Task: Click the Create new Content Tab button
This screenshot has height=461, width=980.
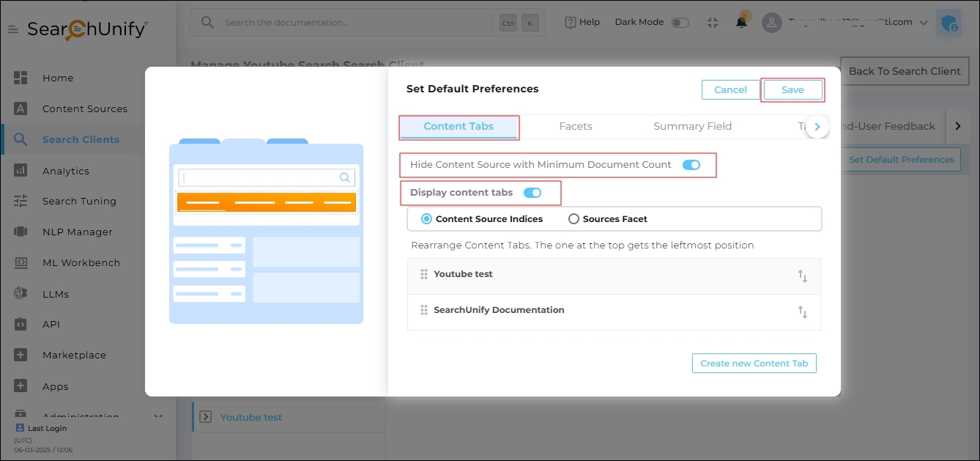Action: pos(754,364)
